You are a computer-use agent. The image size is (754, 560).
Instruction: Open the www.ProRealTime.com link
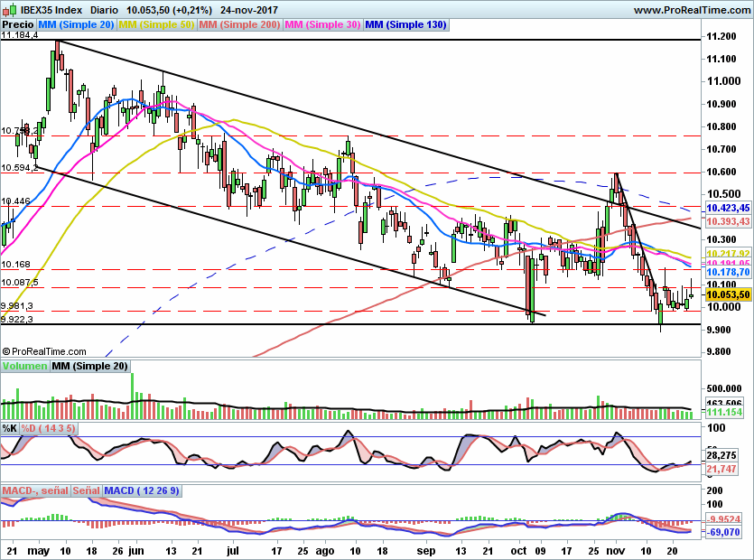(692, 10)
